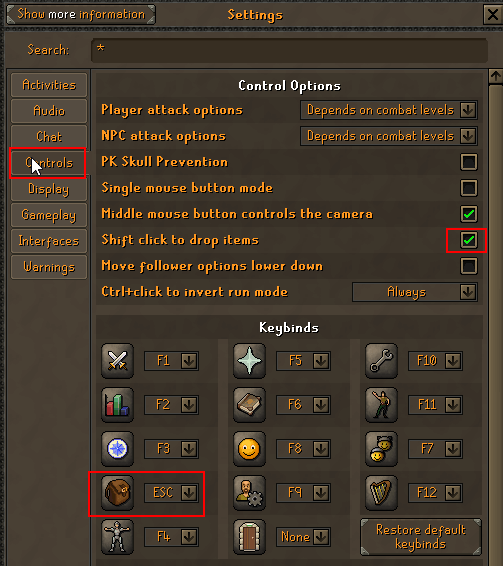This screenshot has width=503, height=566.
Task: Enable PK Skull Prevention checkbox
Action: (x=469, y=162)
